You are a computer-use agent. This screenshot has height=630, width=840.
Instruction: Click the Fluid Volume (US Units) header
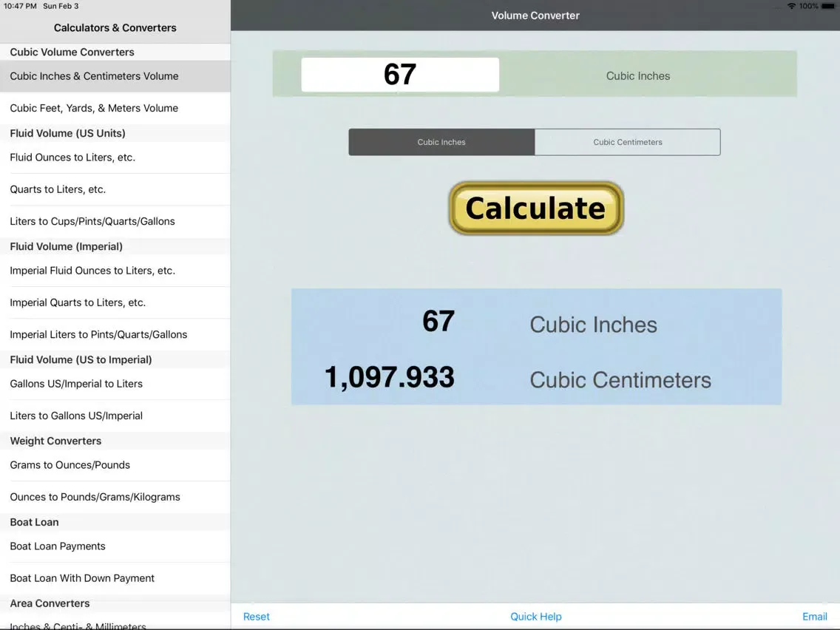coord(115,133)
